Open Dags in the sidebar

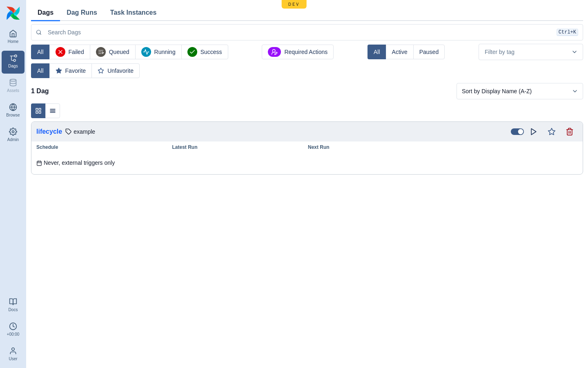click(x=13, y=62)
